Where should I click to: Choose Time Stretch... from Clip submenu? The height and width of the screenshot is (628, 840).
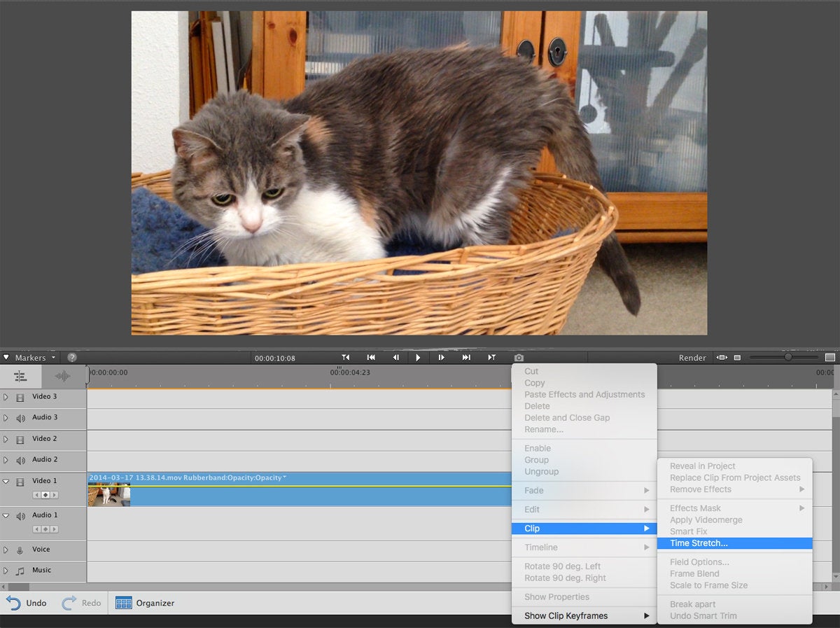click(734, 543)
